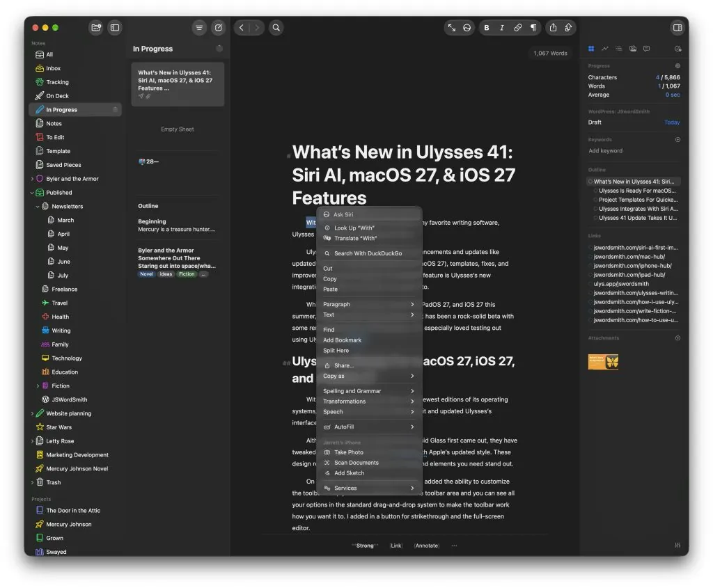Choose Add Bookmark in context menu
The height and width of the screenshot is (588, 713).
tap(369, 340)
